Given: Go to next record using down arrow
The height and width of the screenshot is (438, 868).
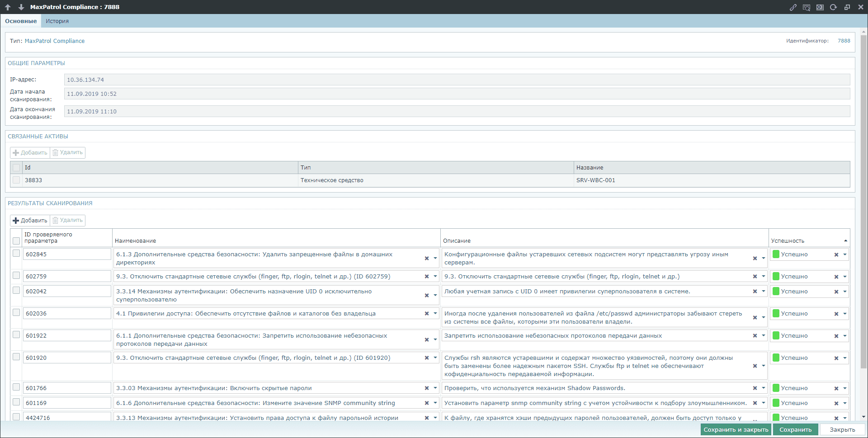Looking at the screenshot, I should [x=21, y=7].
